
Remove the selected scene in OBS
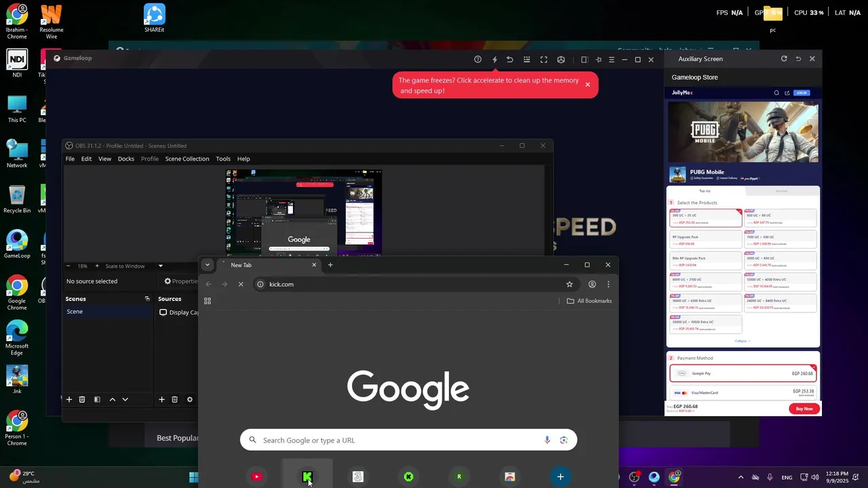[x=82, y=400]
